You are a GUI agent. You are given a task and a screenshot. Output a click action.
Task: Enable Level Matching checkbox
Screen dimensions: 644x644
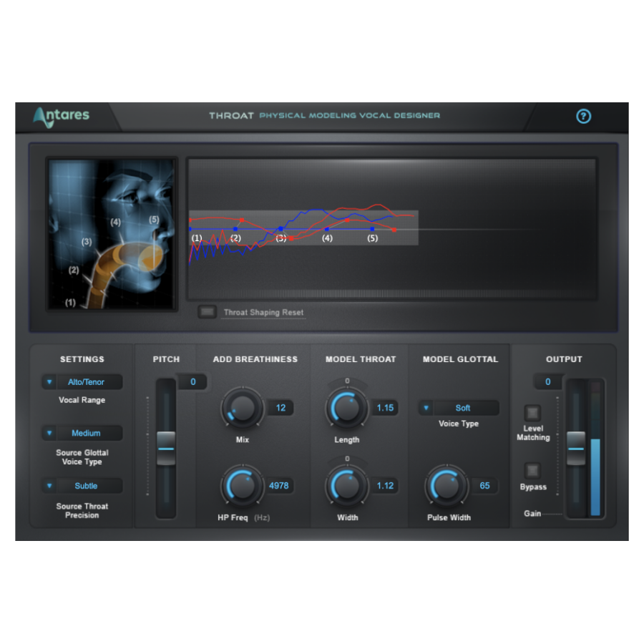(532, 412)
